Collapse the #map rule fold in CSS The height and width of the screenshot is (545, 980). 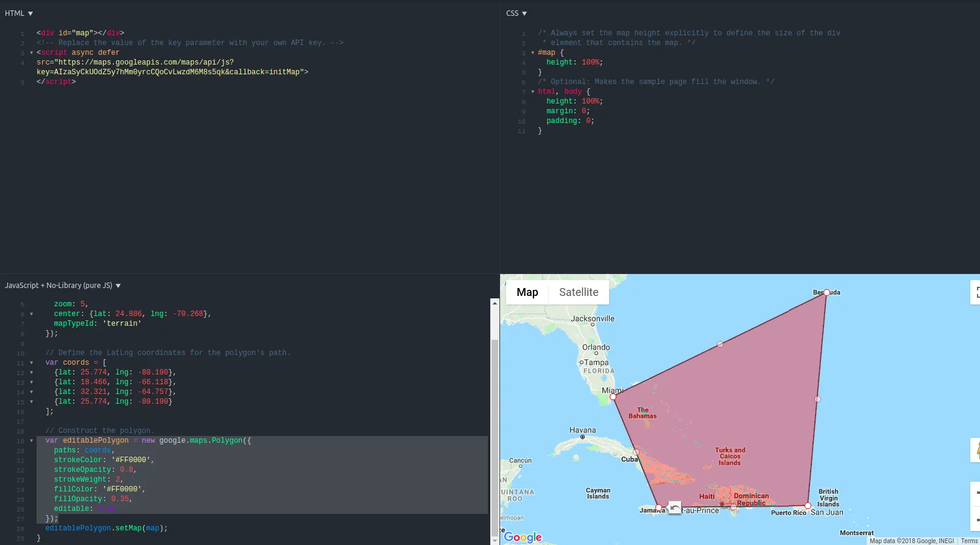[533, 53]
